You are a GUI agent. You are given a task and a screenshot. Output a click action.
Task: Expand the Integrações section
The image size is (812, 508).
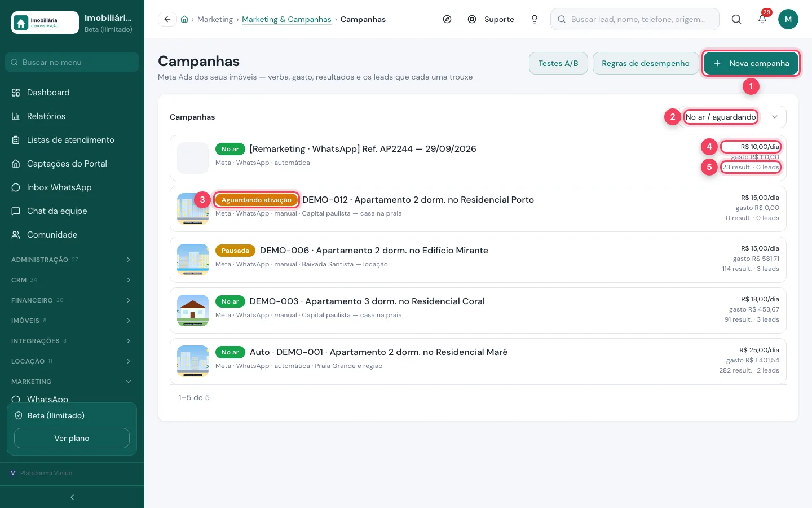pos(72,341)
